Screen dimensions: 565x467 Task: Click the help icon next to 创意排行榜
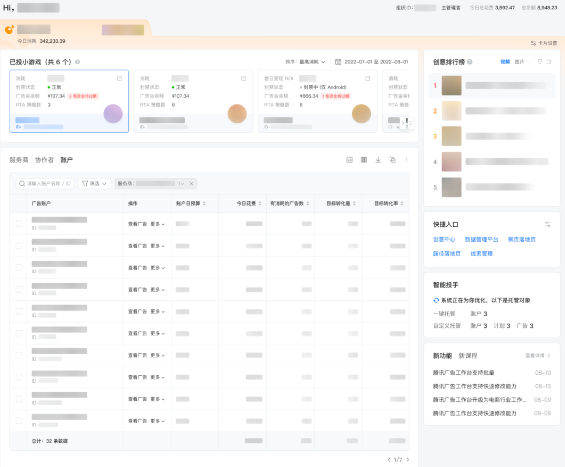470,62
